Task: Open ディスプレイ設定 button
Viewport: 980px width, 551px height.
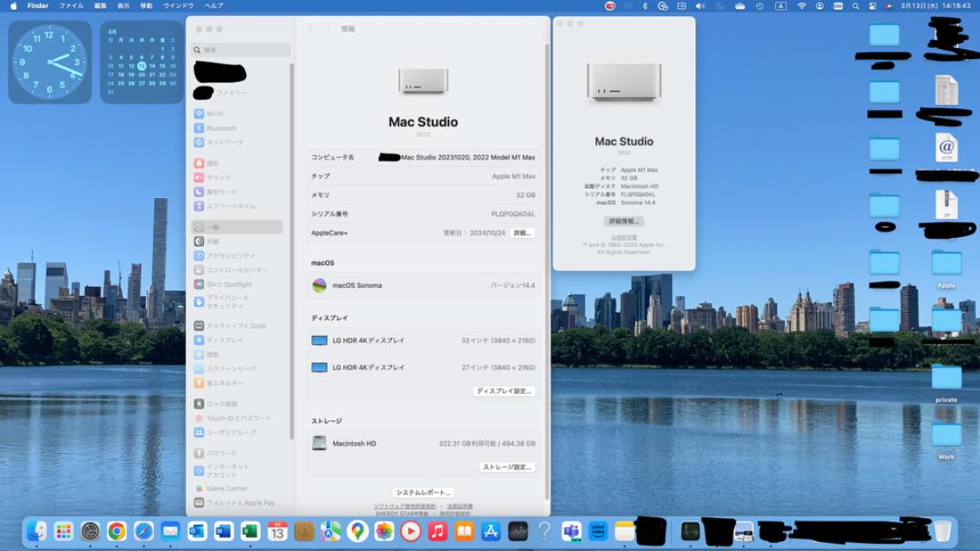Action: (x=504, y=391)
